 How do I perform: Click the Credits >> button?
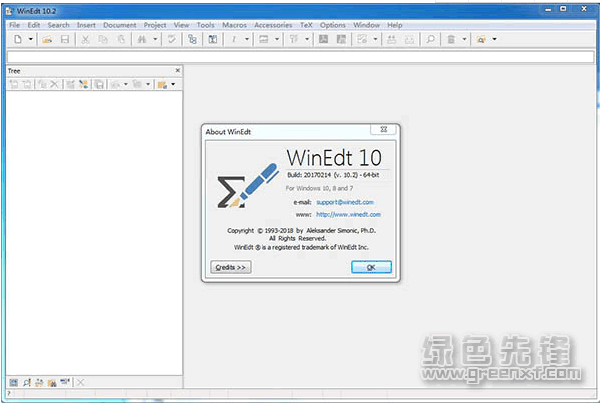coord(231,267)
